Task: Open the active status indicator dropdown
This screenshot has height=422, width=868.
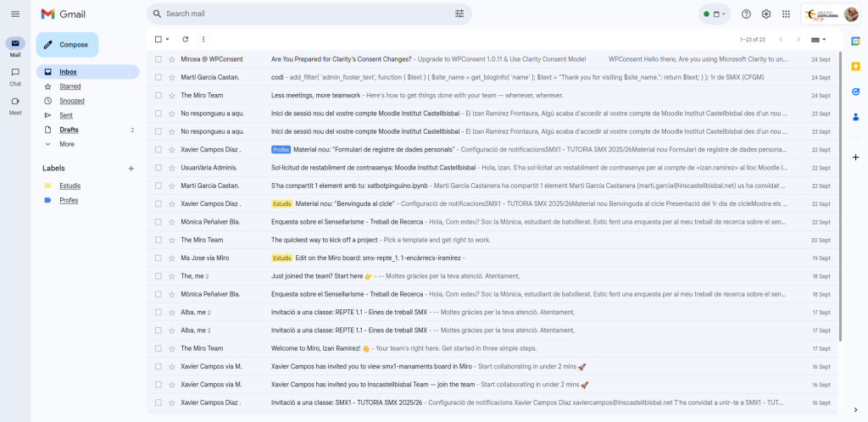Action: tap(714, 14)
